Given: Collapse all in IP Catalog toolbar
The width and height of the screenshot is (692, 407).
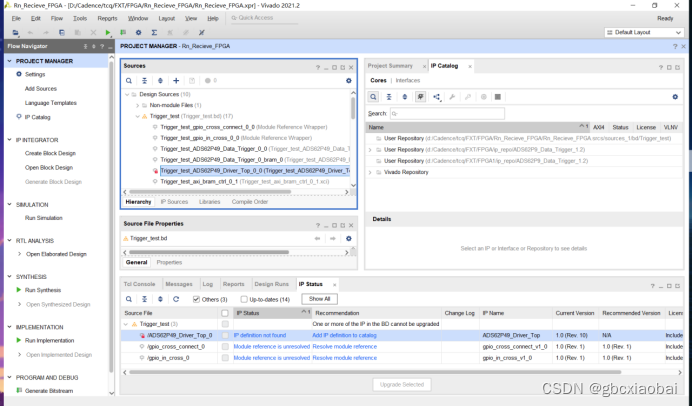Looking at the screenshot, I should (x=389, y=97).
